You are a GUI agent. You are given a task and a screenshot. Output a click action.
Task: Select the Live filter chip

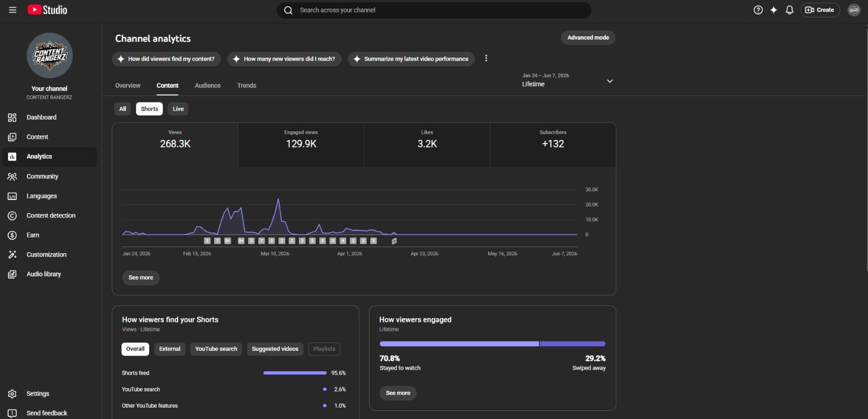pyautogui.click(x=178, y=109)
